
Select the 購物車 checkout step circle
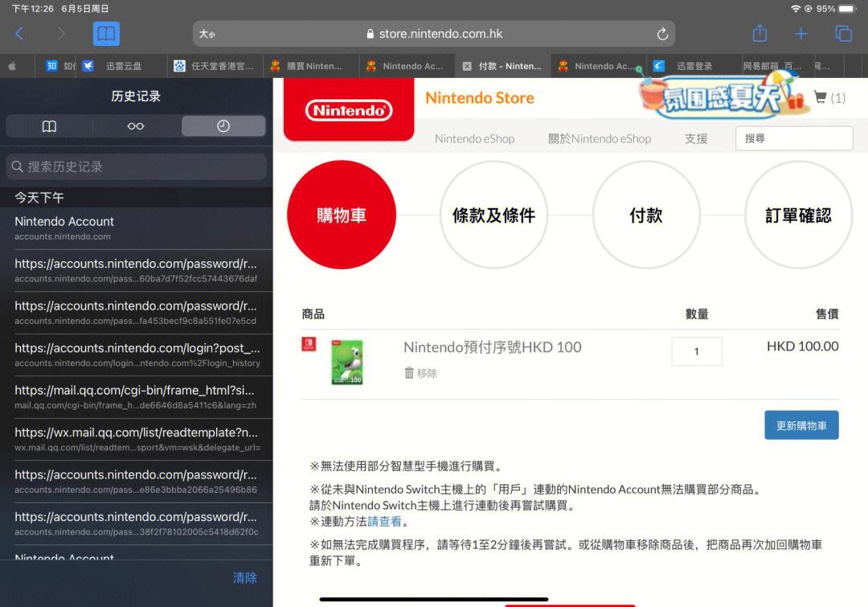tap(342, 215)
